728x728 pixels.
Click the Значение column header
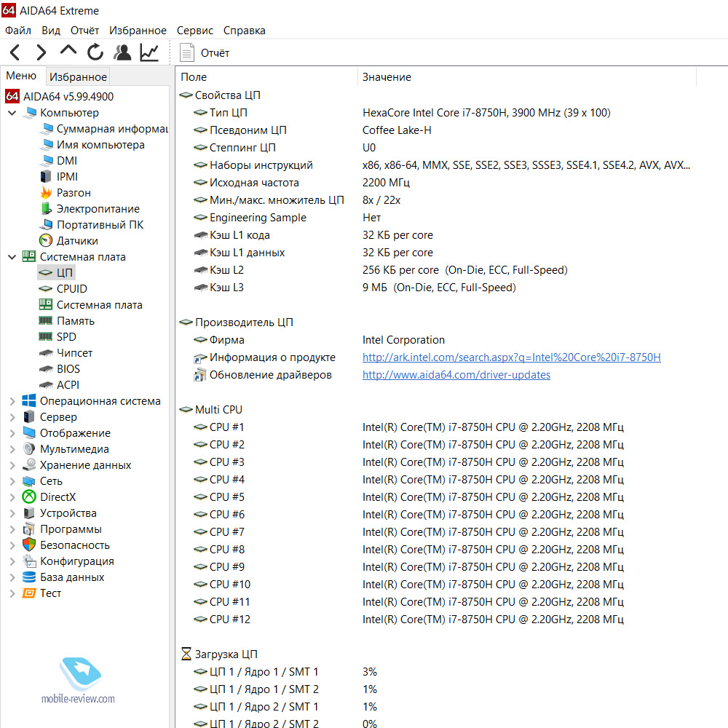click(x=527, y=77)
